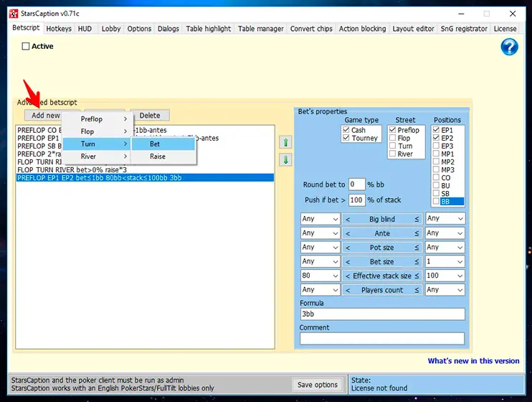This screenshot has height=402, width=532.
Task: Click into the Formula input field
Action: tap(382, 314)
